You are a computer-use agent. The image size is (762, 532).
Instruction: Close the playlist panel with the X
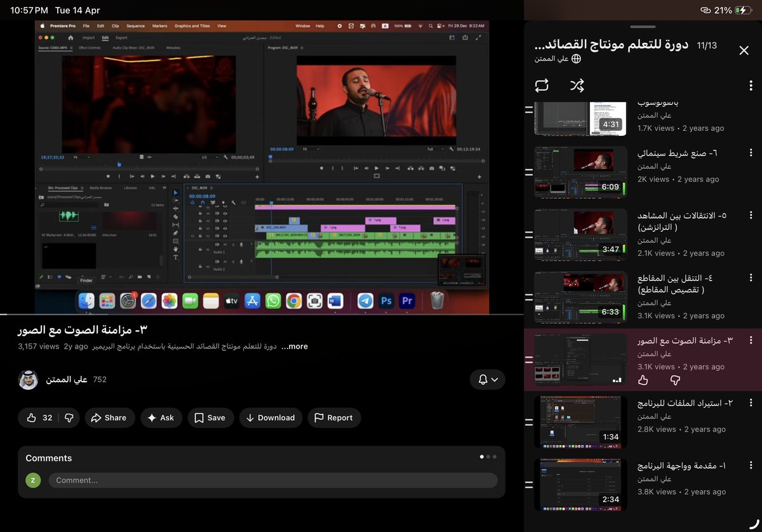point(744,50)
